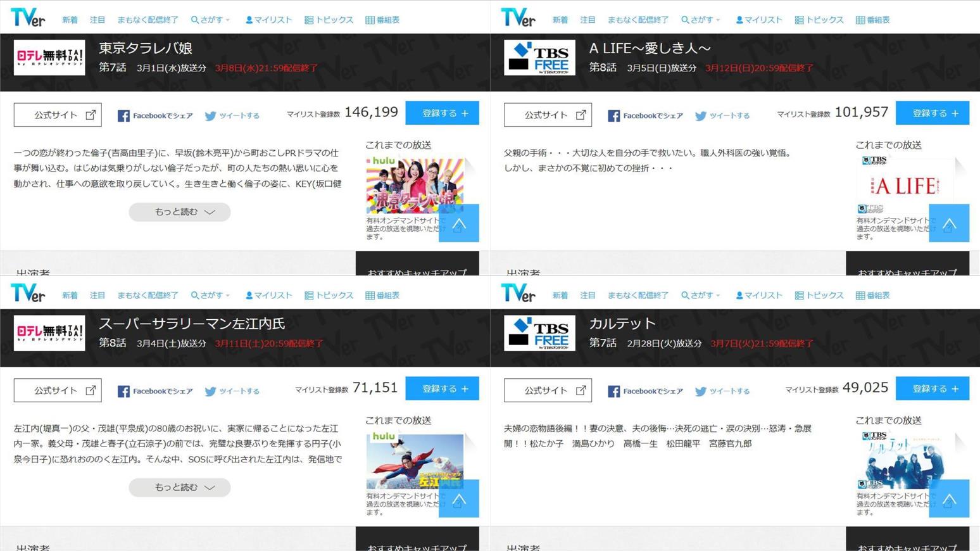Click the TVer logo above 東京タラレバ娘
The width and height of the screenshot is (980, 551).
tap(28, 17)
